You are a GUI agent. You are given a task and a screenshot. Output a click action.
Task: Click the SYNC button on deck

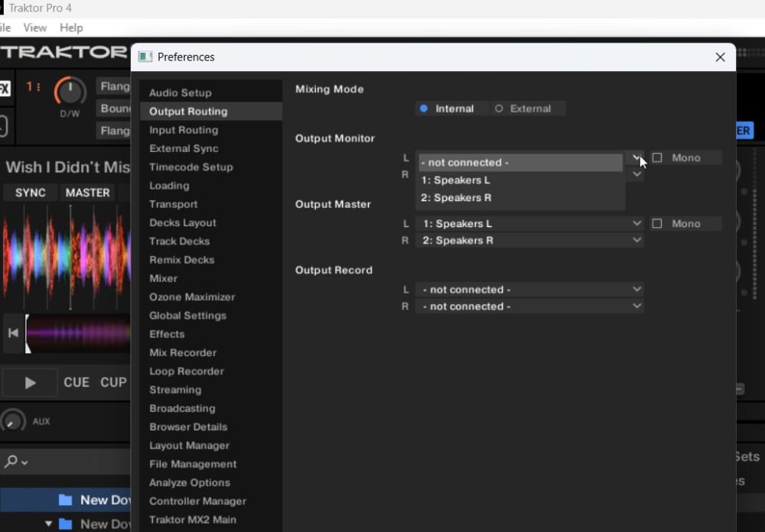click(31, 193)
